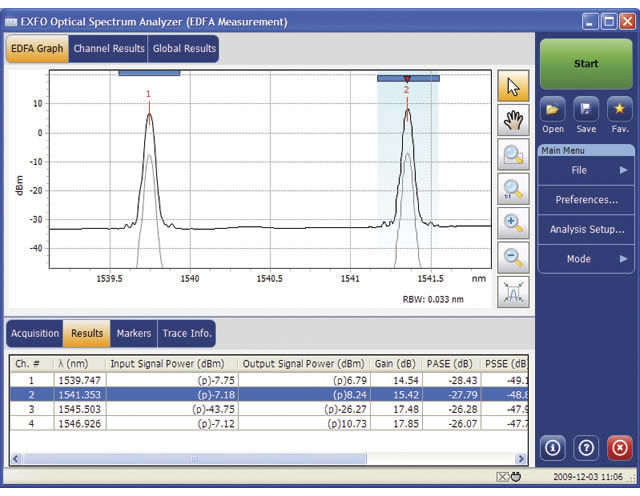The height and width of the screenshot is (496, 640).
Task: Open the Global Results tab
Action: tap(184, 49)
